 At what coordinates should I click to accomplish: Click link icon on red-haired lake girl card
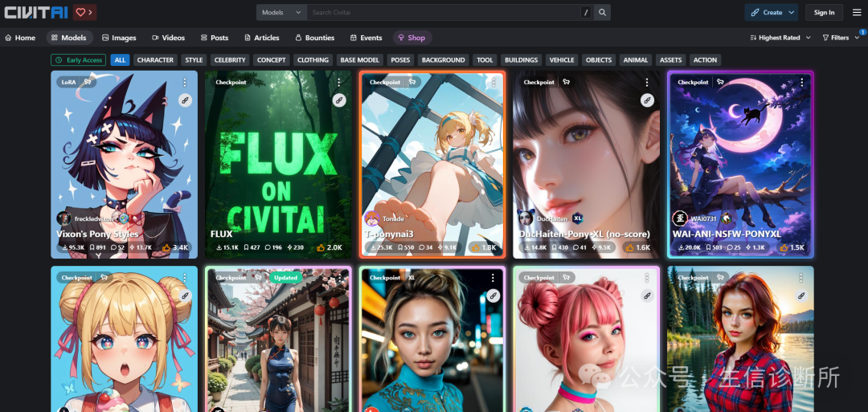click(800, 296)
